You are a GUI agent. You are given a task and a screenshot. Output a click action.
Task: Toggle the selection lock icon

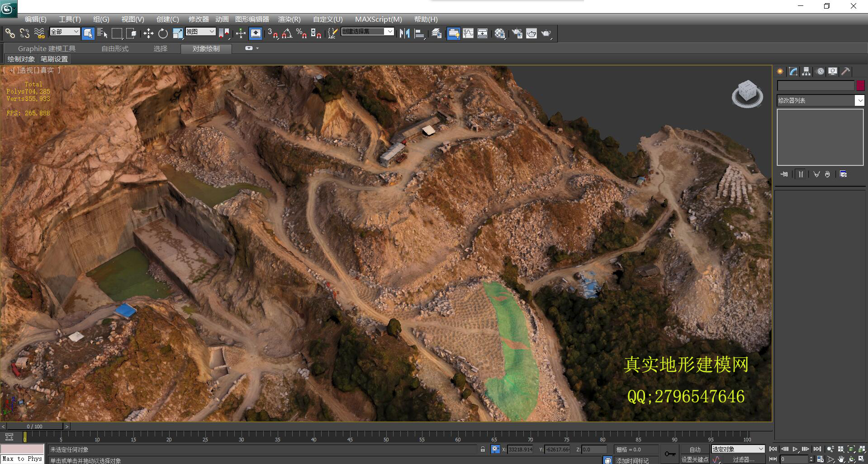(x=483, y=449)
